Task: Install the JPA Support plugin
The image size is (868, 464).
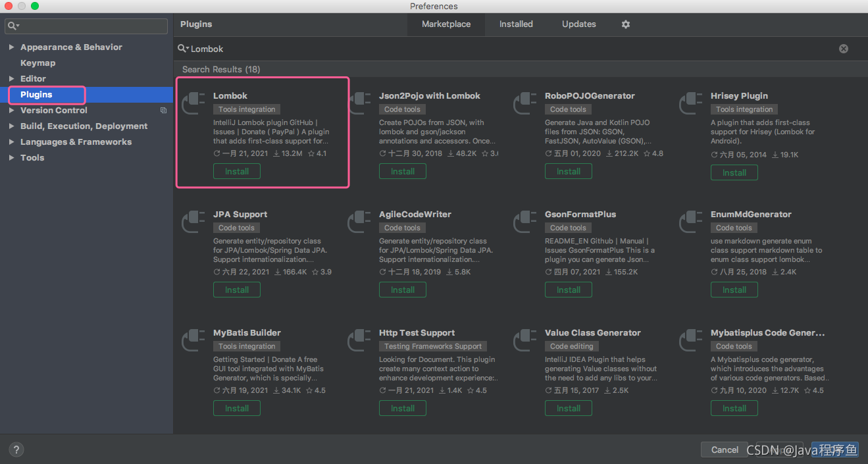Action: (237, 290)
